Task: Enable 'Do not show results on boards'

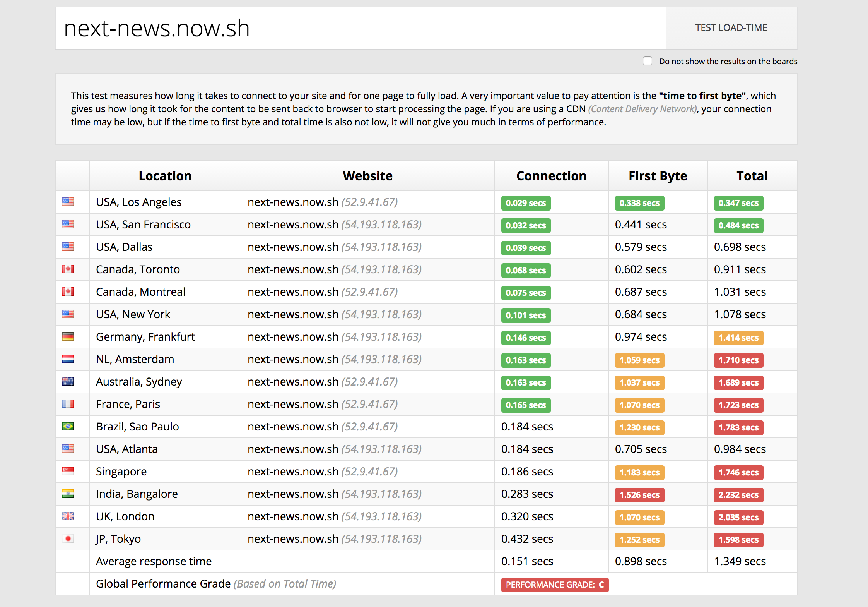Action: coord(648,61)
